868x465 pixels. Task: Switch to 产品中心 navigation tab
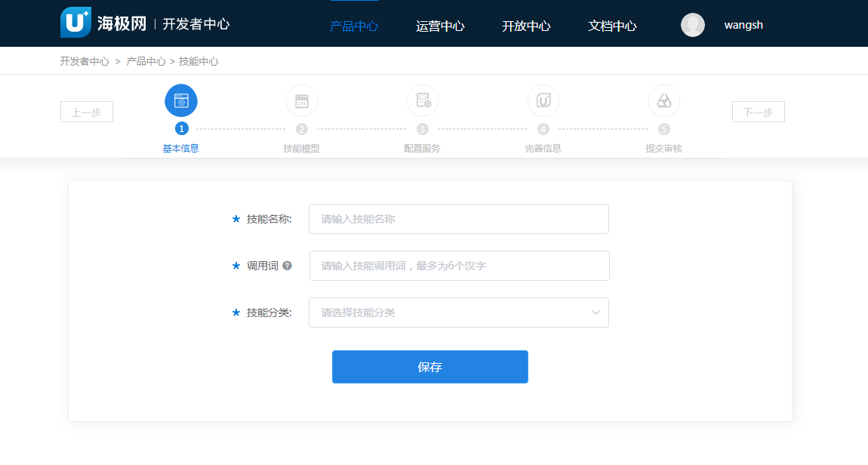click(354, 26)
